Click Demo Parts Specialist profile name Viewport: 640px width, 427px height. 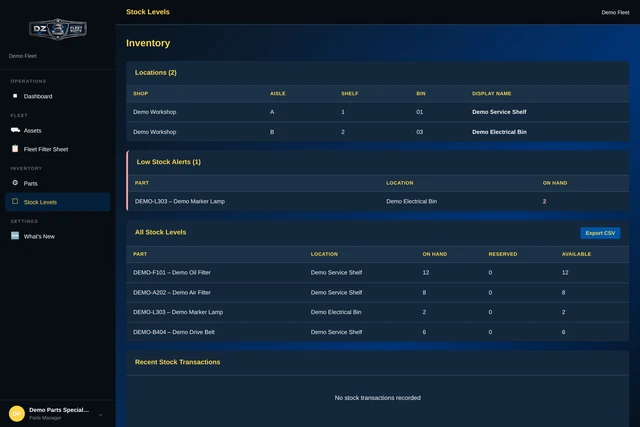pos(59,410)
